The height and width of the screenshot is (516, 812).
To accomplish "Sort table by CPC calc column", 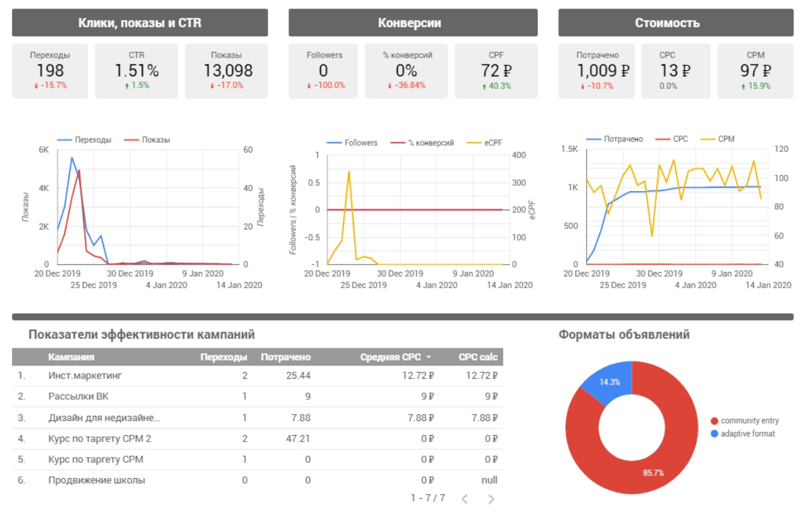I will pyautogui.click(x=478, y=357).
